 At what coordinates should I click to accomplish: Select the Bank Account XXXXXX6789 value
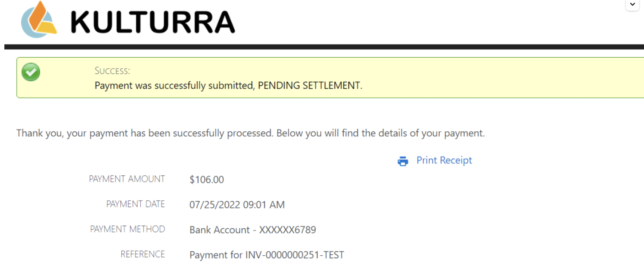tap(253, 230)
